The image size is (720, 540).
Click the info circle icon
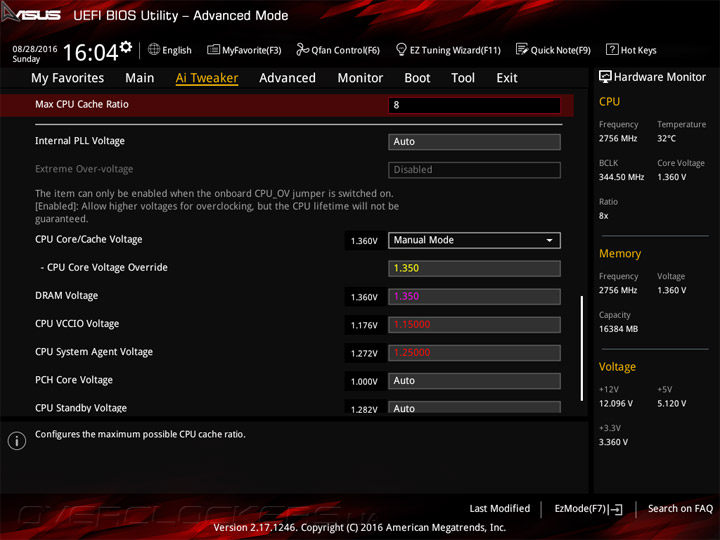(x=17, y=441)
